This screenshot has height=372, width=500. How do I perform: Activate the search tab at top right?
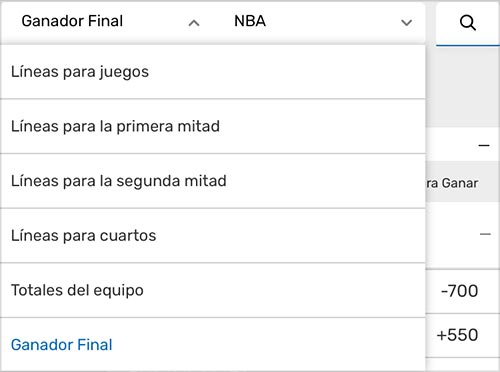tap(468, 24)
